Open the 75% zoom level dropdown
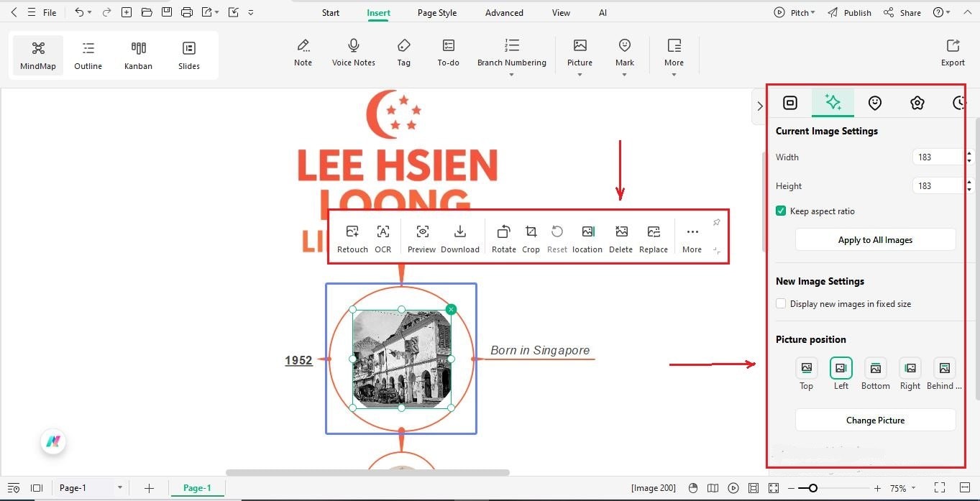The width and height of the screenshot is (980, 501). click(902, 488)
